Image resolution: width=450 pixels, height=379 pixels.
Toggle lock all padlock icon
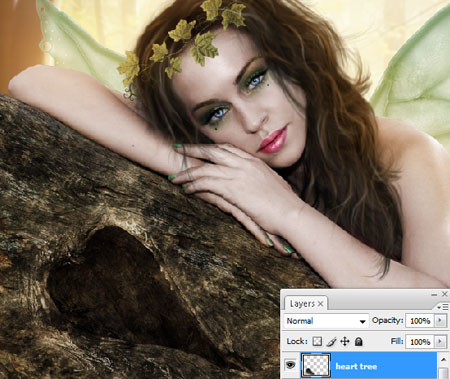(358, 341)
